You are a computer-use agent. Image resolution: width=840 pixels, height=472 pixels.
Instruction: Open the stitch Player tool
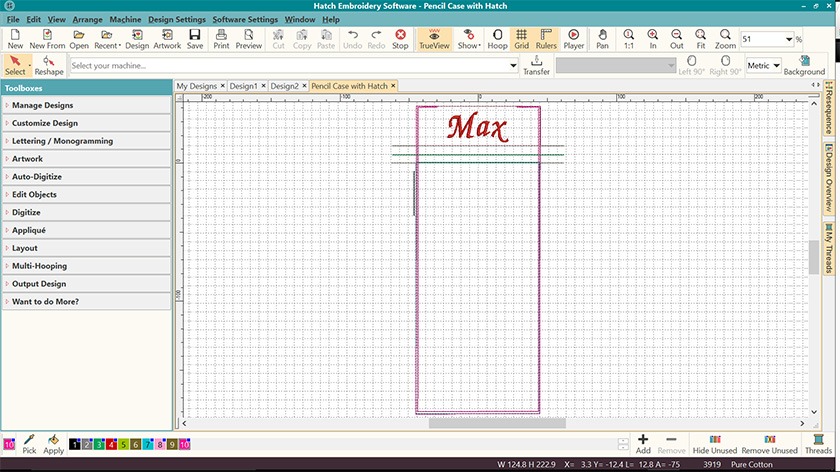click(574, 39)
